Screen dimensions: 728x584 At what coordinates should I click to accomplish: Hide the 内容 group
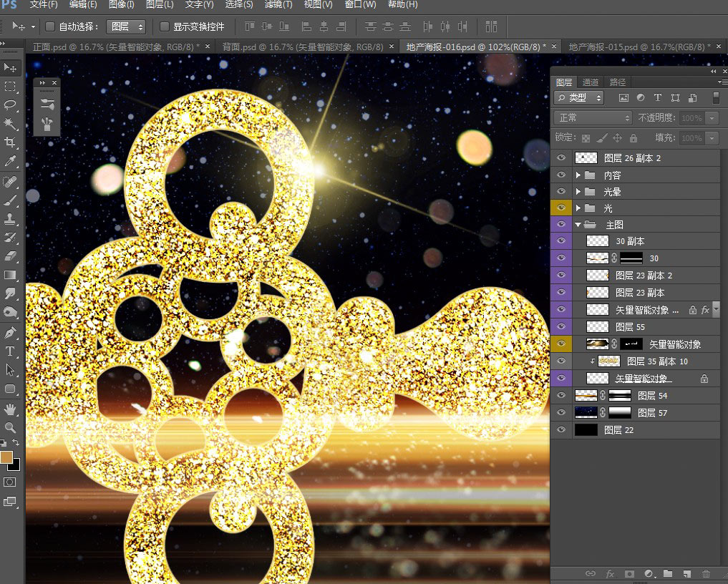coord(561,175)
